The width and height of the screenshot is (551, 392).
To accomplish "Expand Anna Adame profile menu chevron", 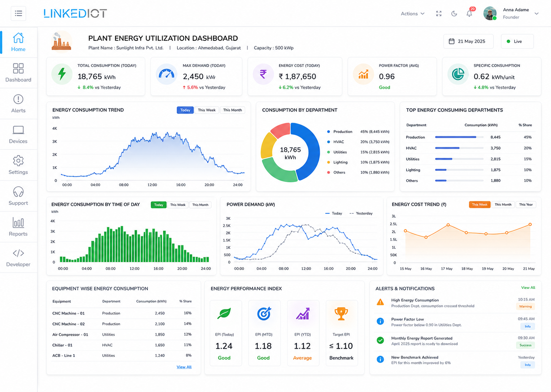I will point(536,14).
